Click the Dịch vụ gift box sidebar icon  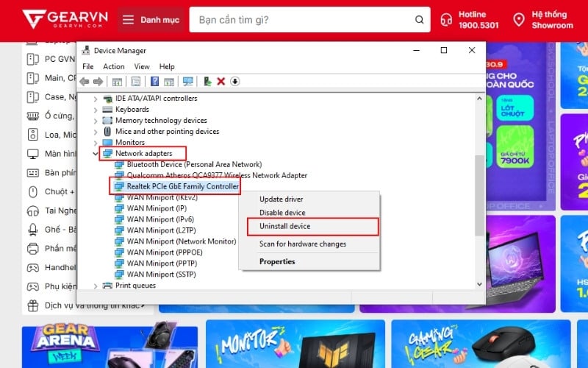click(x=33, y=305)
